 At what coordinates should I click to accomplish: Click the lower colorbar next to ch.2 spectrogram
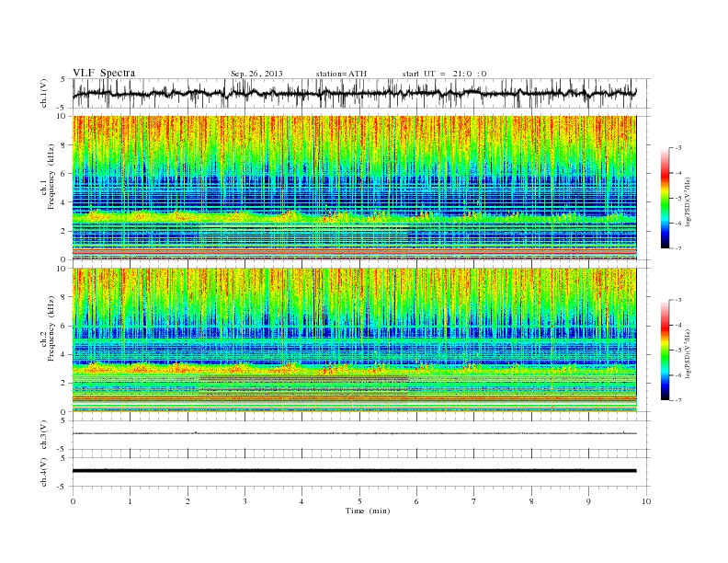point(665,350)
